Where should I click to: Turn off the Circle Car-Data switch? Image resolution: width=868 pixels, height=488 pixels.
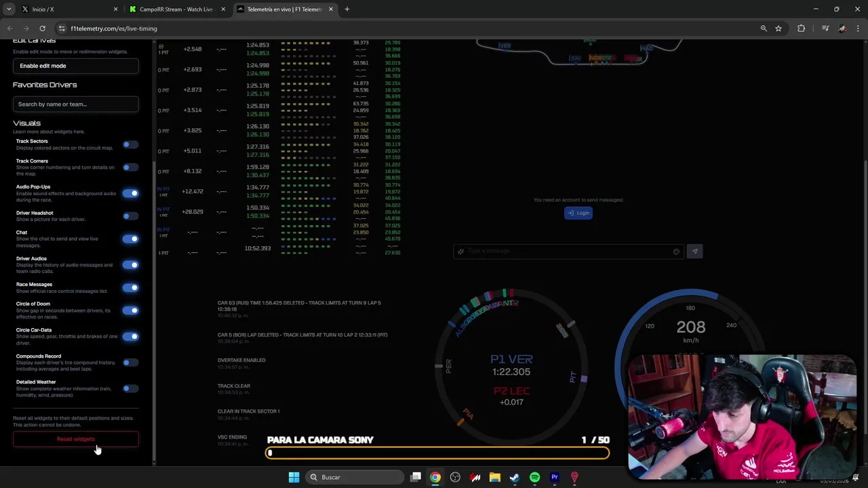coord(130,336)
